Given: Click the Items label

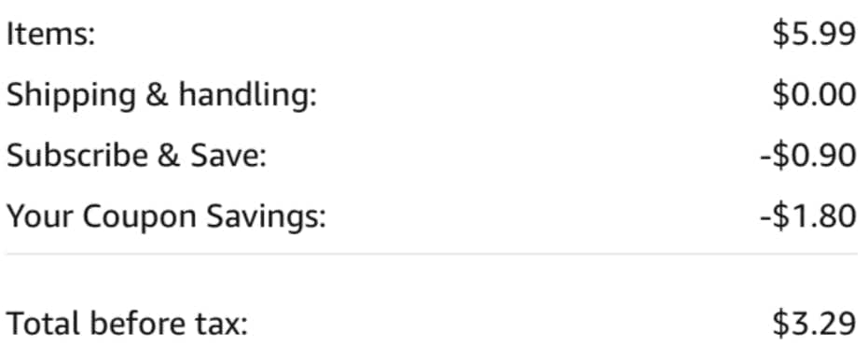Looking at the screenshot, I should coord(51,35).
